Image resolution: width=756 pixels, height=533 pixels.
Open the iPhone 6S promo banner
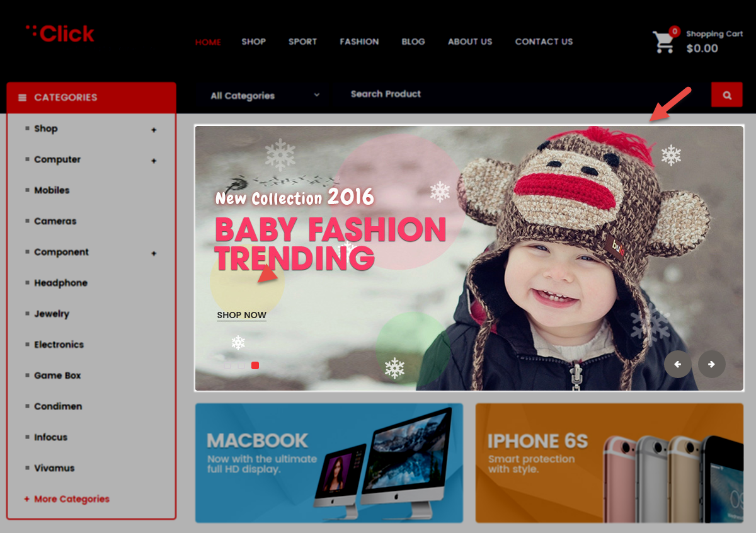pyautogui.click(x=609, y=463)
